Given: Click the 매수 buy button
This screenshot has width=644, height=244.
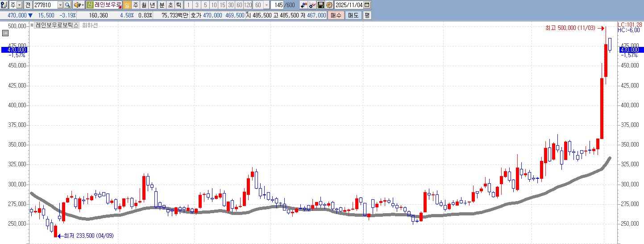Looking at the screenshot, I should pos(336,15).
